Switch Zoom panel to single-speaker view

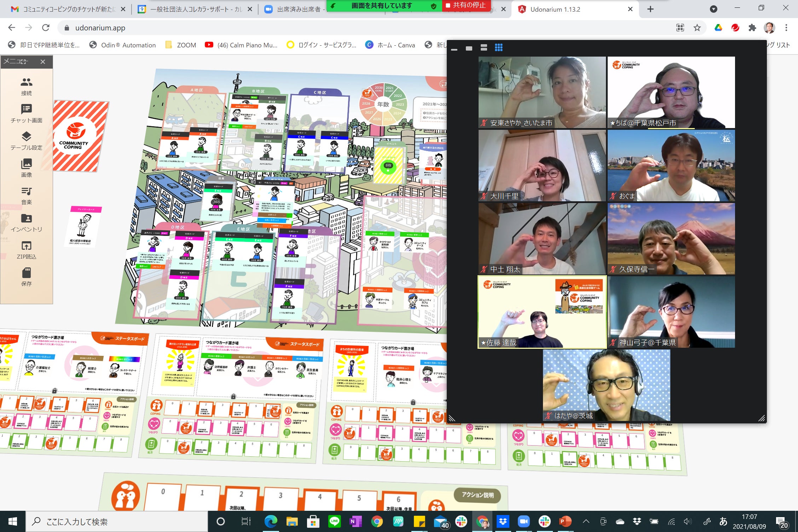469,48
